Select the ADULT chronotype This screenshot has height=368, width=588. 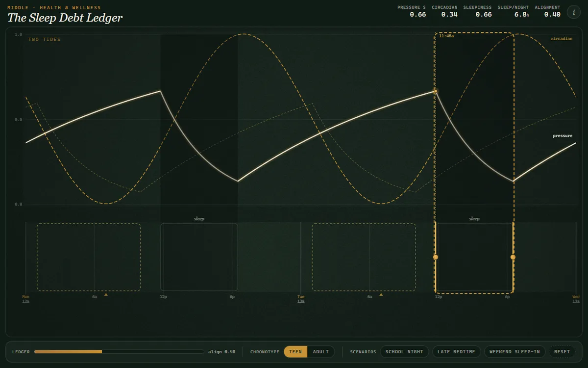coord(321,352)
